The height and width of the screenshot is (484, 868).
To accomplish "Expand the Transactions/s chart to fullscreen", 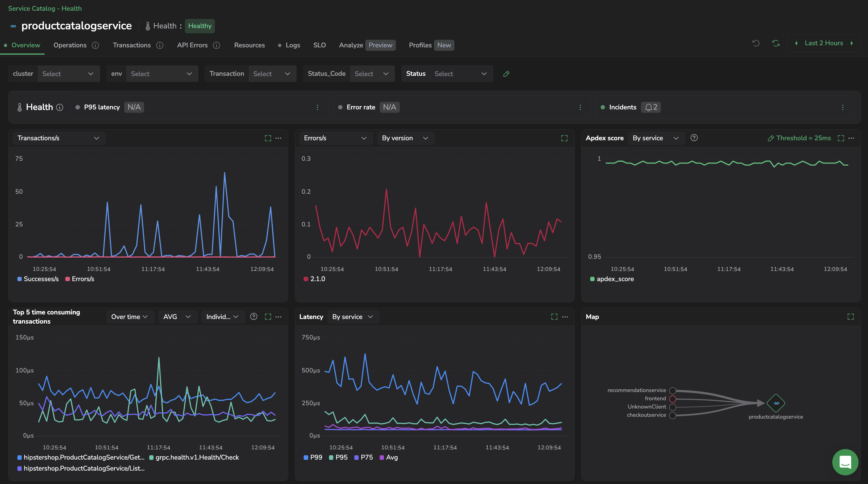I will coord(268,138).
